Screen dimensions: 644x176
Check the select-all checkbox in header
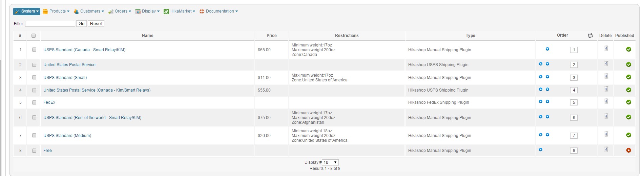tap(34, 36)
